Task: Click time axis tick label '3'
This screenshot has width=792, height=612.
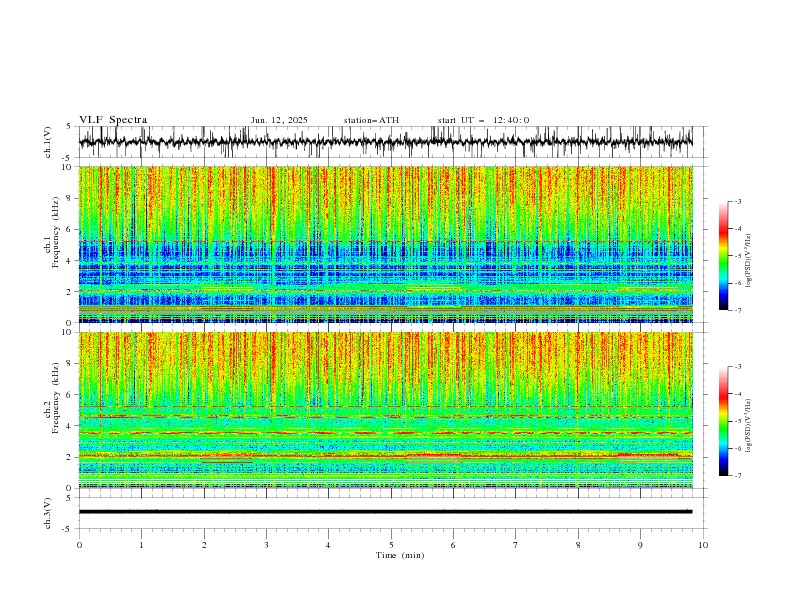Action: click(x=266, y=545)
